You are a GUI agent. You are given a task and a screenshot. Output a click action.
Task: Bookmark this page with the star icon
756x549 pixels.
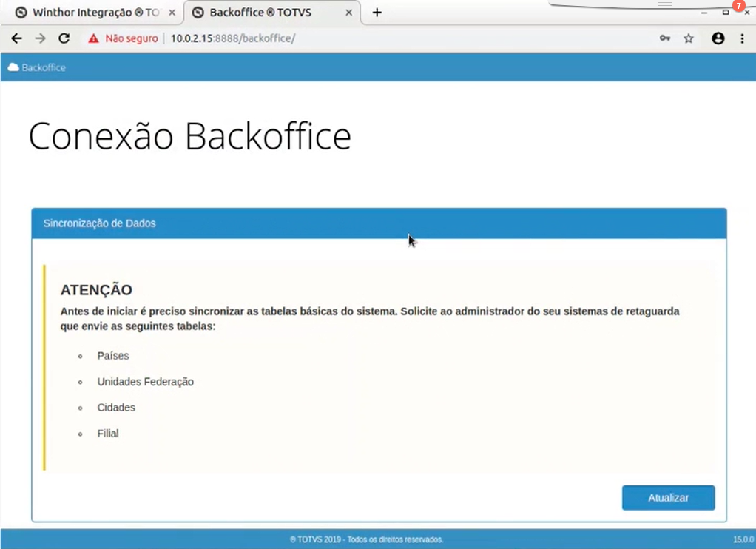point(689,38)
